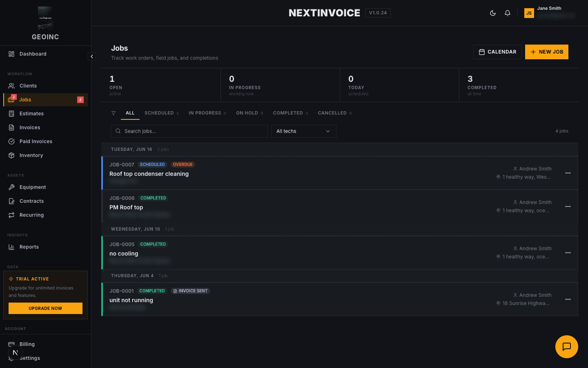
Task: Toggle dark mode with the moon icon
Action: pyautogui.click(x=493, y=13)
